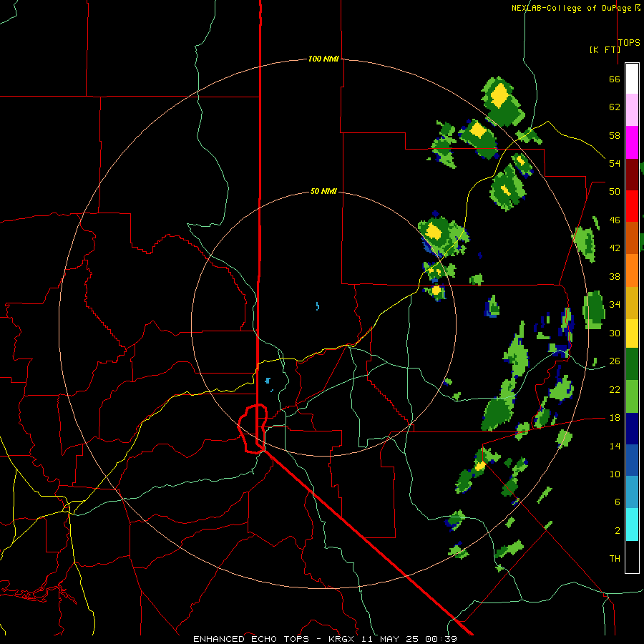Select the navy blue legend band
The height and width of the screenshot is (644, 644).
(x=632, y=429)
